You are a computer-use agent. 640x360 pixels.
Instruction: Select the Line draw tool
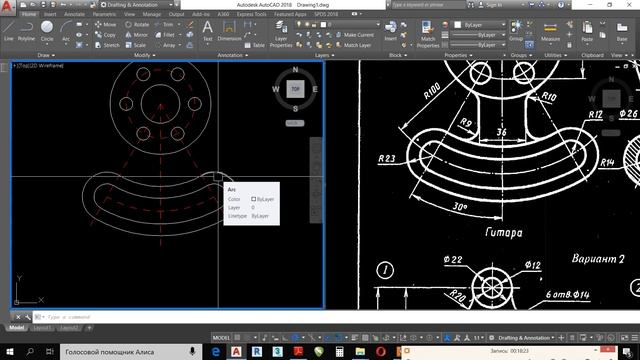9,31
